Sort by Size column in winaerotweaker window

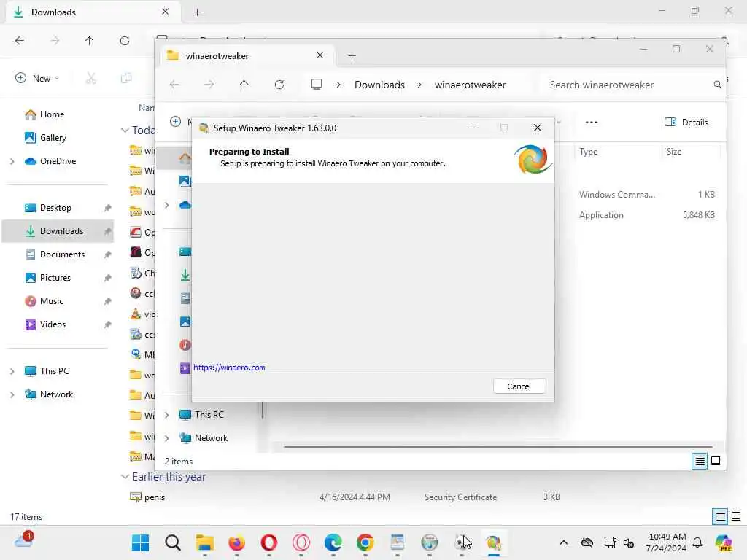673,152
